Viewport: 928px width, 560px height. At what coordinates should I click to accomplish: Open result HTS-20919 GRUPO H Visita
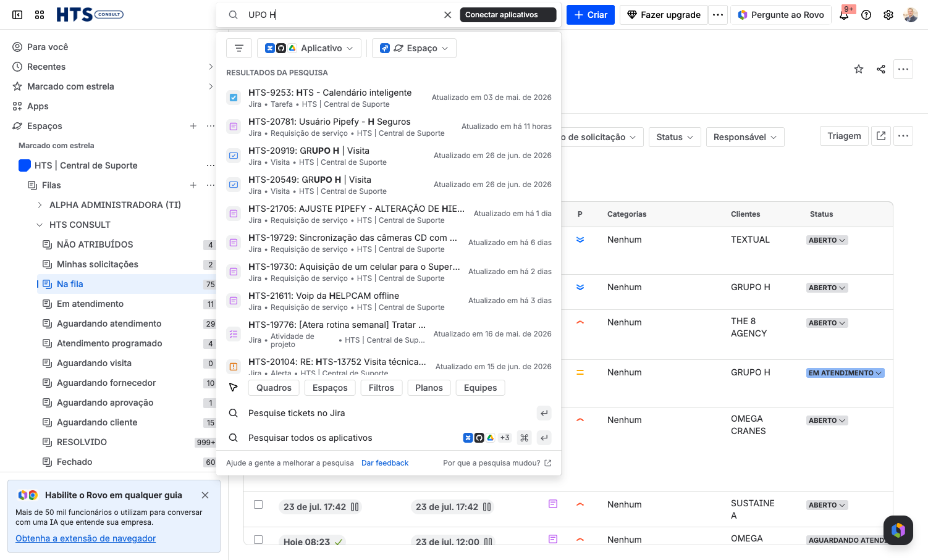pyautogui.click(x=389, y=156)
